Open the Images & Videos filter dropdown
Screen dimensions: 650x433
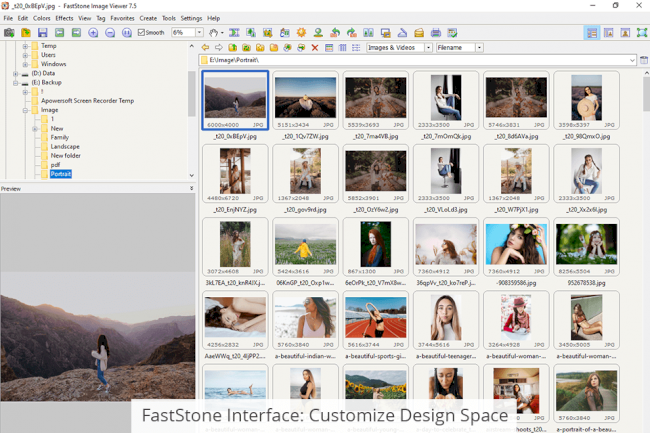[x=428, y=48]
